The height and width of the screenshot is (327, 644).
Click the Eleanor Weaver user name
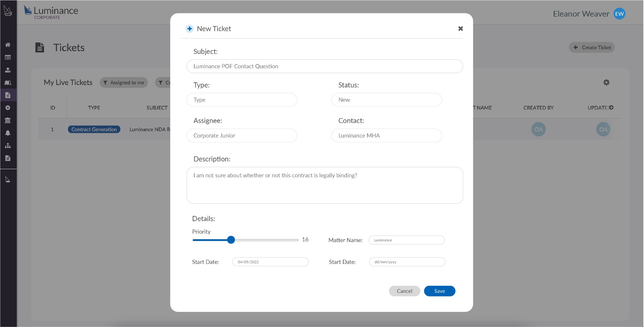coord(581,14)
